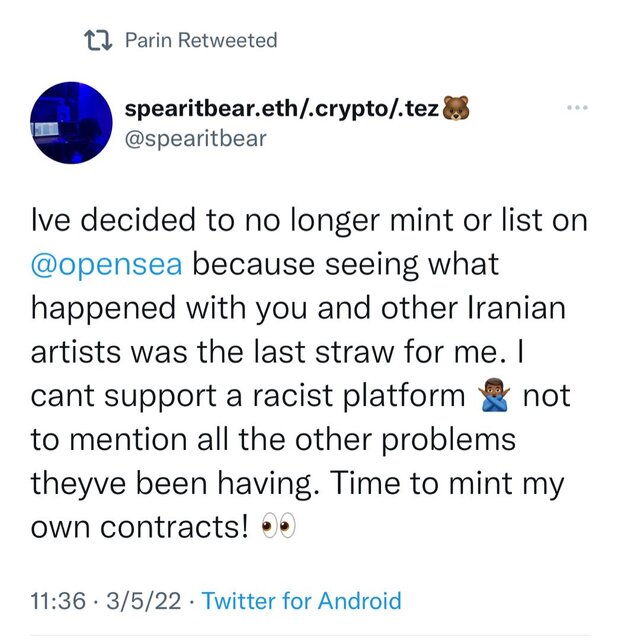Click 'Parin' in the retweet label
The width and height of the screenshot is (621, 640).
pyautogui.click(x=147, y=41)
